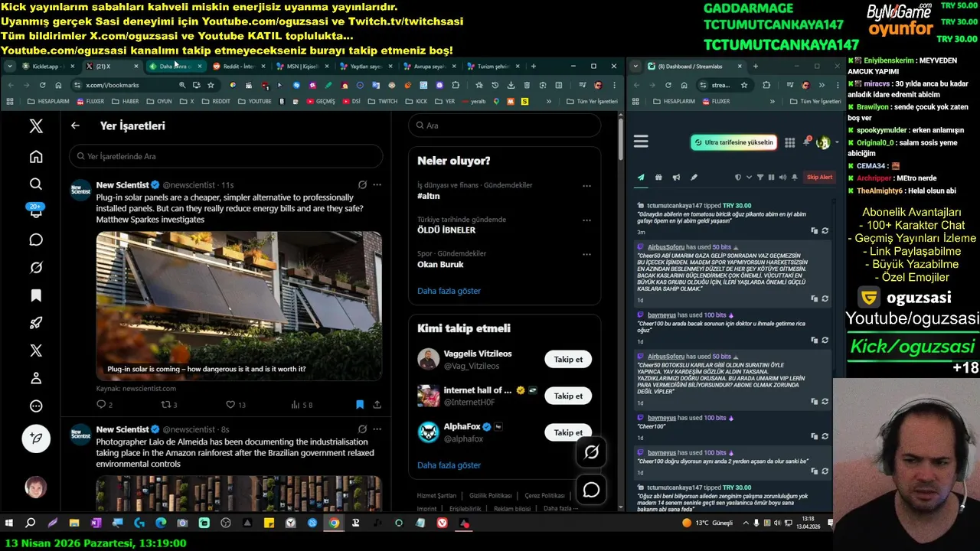
Task: Expand Streamlabs profile avatar dropdown
Action: 836,142
